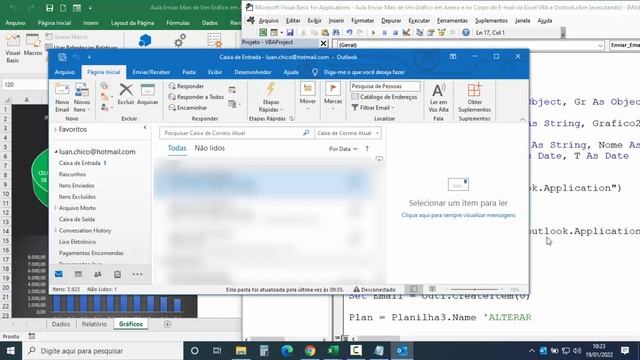Open the VBA editor Executar menu

pos(419,20)
